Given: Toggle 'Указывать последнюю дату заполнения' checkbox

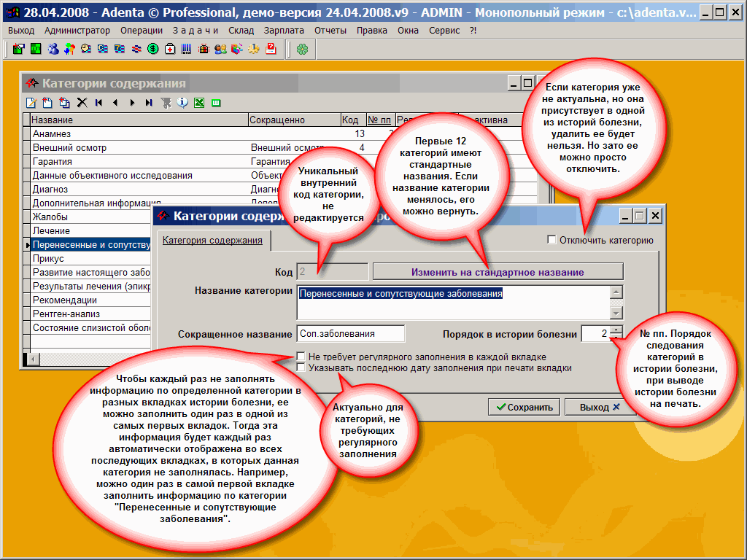Looking at the screenshot, I should [x=301, y=368].
